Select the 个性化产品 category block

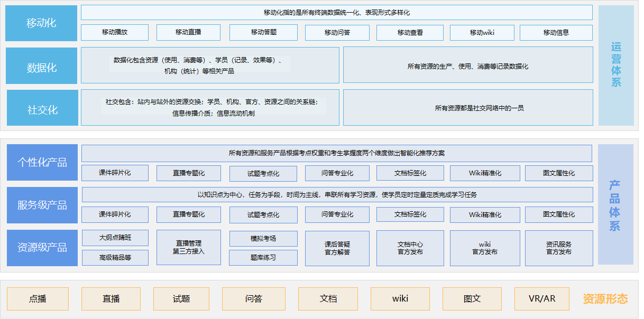tap(42, 162)
